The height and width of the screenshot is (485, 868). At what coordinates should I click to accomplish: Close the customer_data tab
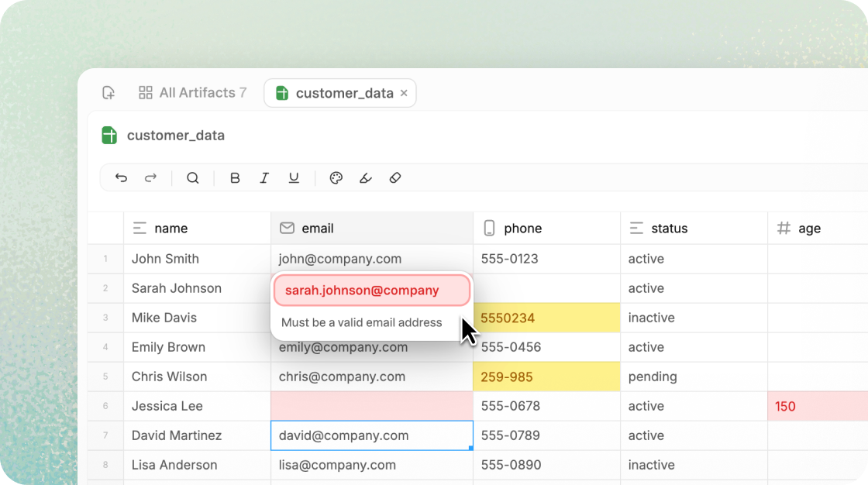coord(404,93)
